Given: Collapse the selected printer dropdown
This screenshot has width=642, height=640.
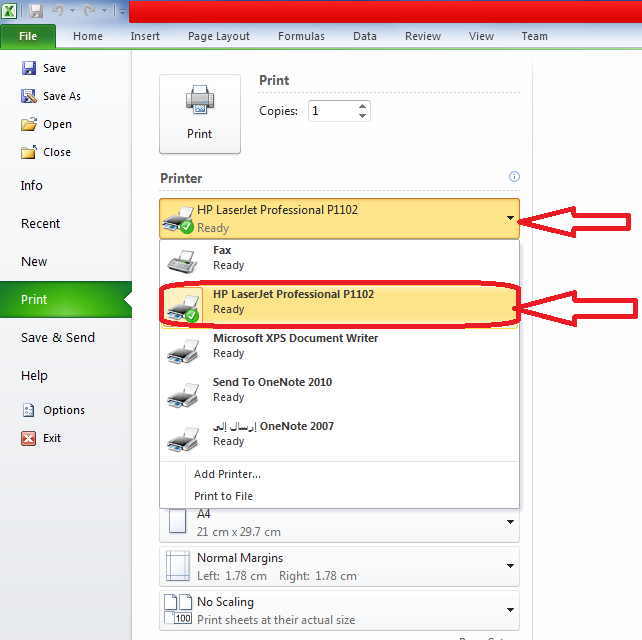Looking at the screenshot, I should 339,219.
